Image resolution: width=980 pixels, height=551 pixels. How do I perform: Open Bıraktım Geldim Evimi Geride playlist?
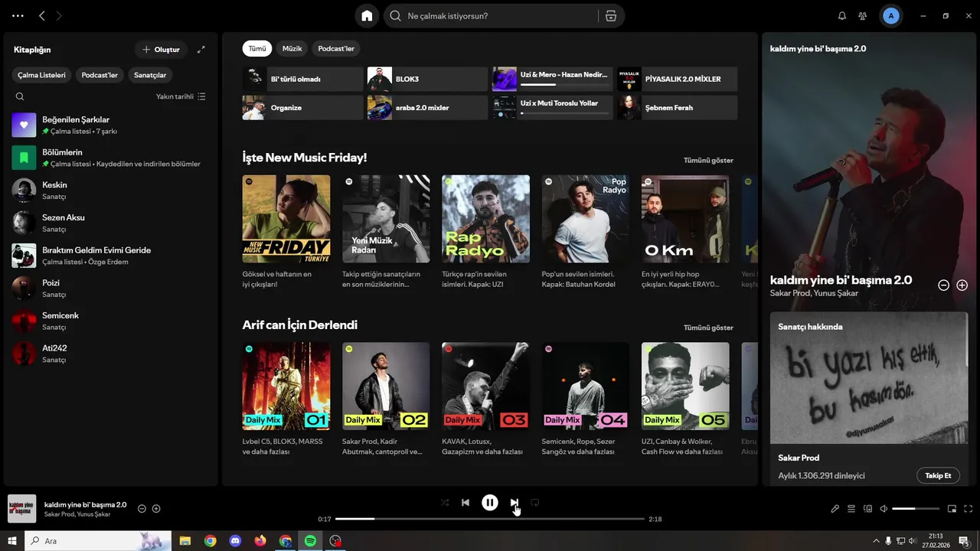pyautogui.click(x=111, y=256)
